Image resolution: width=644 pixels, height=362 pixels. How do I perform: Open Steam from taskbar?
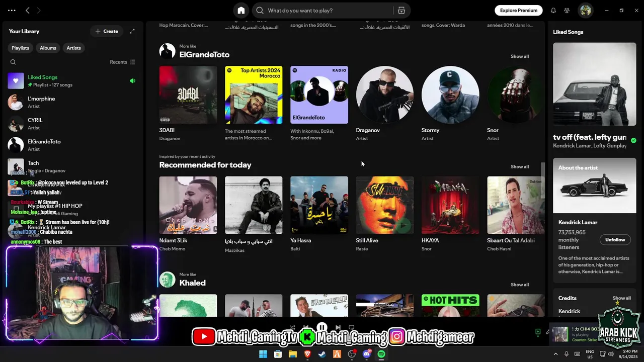pyautogui.click(x=322, y=354)
